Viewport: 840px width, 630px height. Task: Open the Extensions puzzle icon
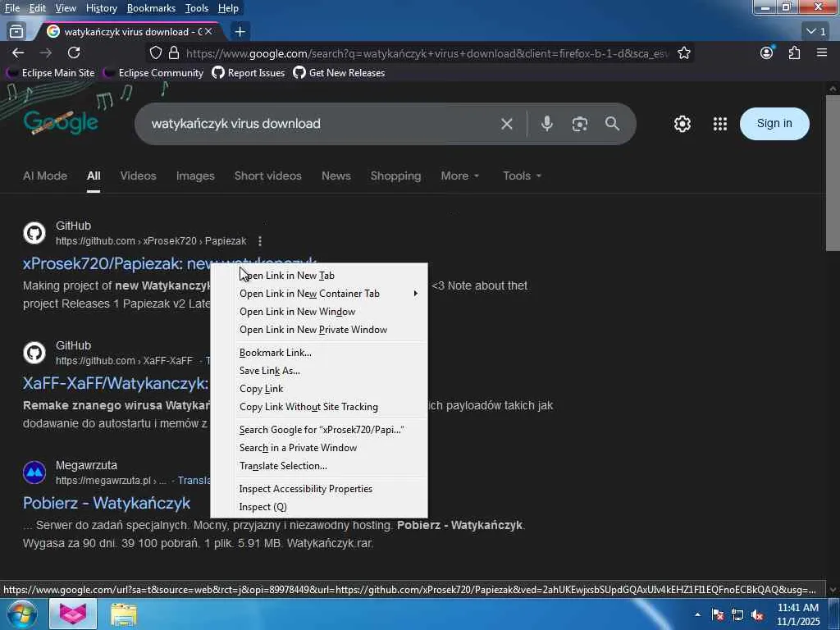click(794, 52)
